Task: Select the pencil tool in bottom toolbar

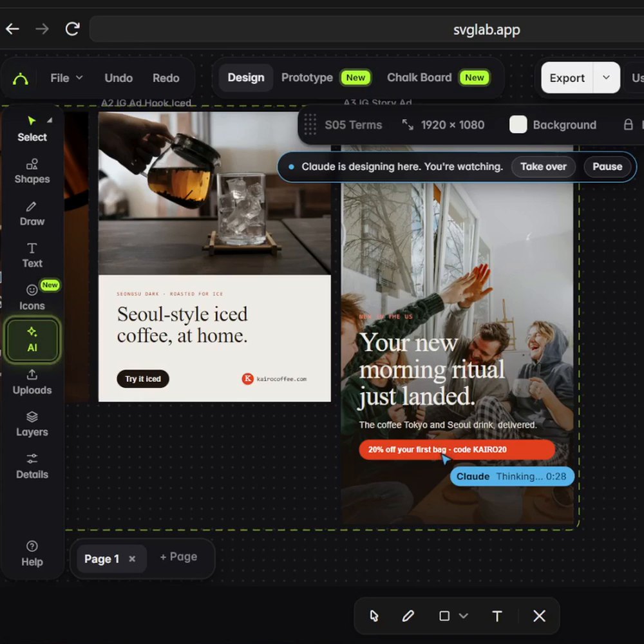Action: [x=408, y=616]
